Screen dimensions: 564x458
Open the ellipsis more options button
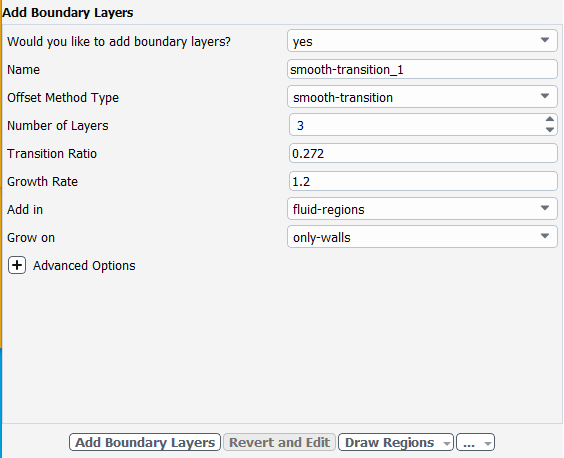coord(475,442)
